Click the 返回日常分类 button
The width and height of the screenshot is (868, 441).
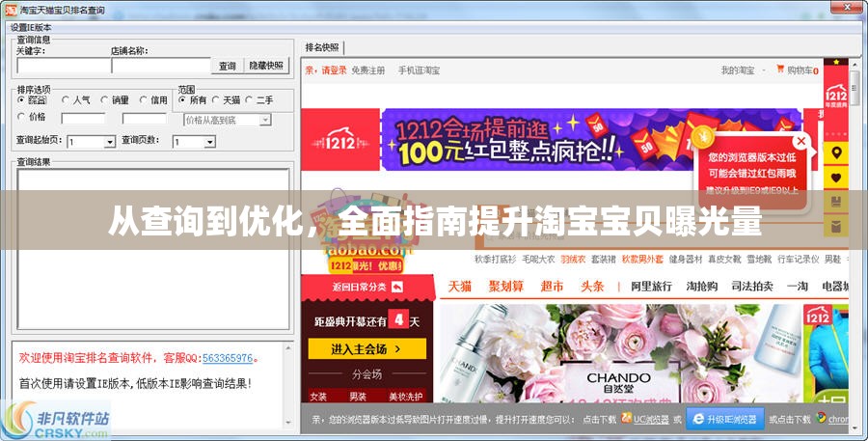pos(368,287)
